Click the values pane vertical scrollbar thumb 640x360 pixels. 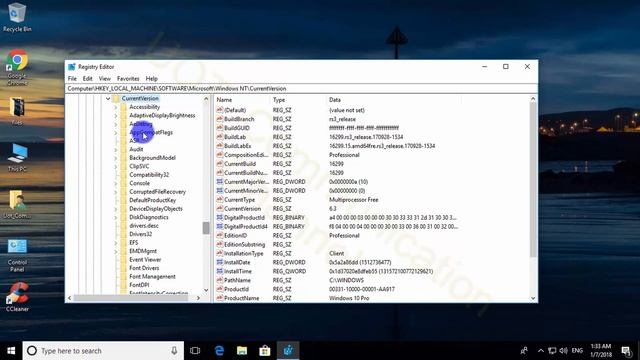click(533, 180)
